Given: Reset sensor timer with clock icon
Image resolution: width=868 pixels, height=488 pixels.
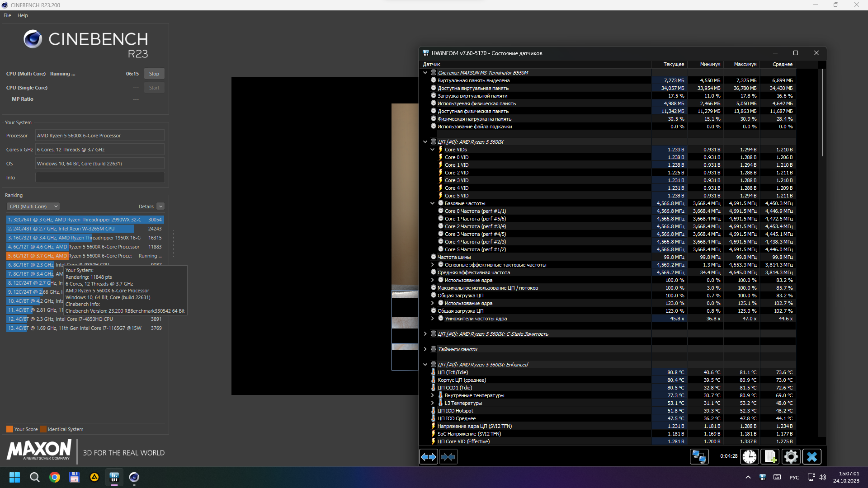Looking at the screenshot, I should pos(749,457).
